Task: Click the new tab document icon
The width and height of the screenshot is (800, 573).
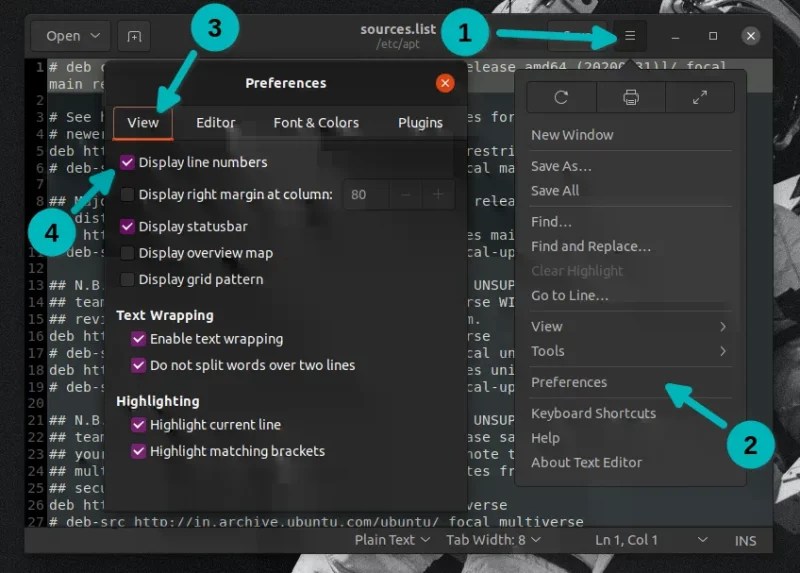Action: coord(134,36)
